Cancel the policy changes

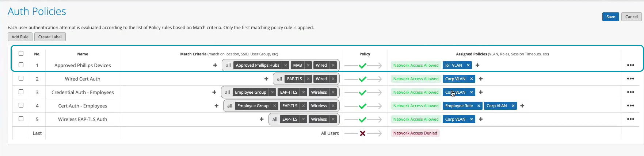[x=631, y=17]
